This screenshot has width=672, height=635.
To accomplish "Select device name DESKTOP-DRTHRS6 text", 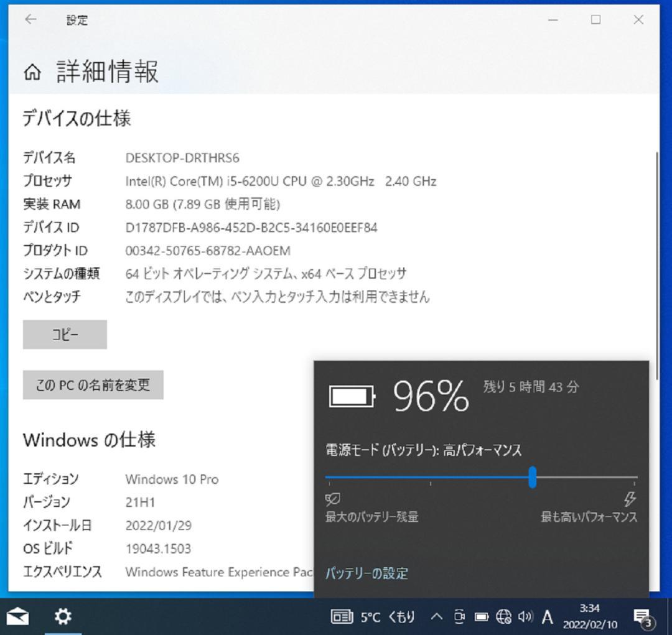I will pyautogui.click(x=182, y=158).
